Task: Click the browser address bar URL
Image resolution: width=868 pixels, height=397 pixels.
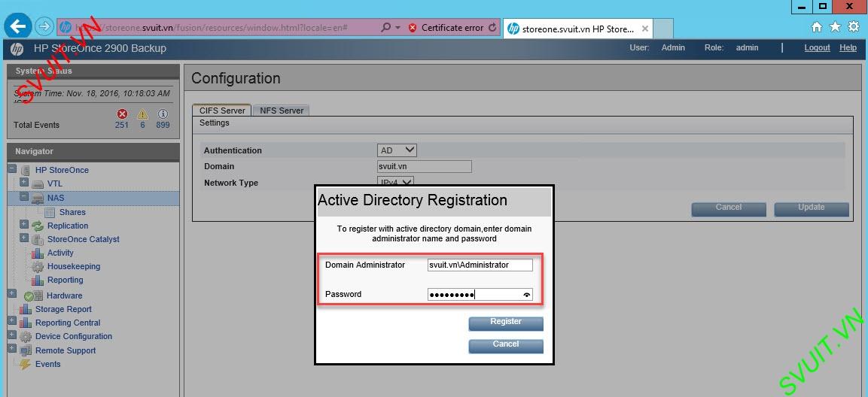Action: (x=210, y=28)
